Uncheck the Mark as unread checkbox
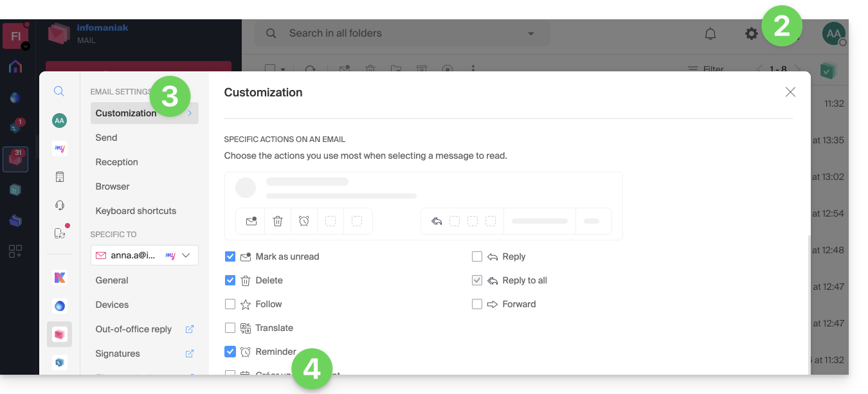 pos(230,256)
